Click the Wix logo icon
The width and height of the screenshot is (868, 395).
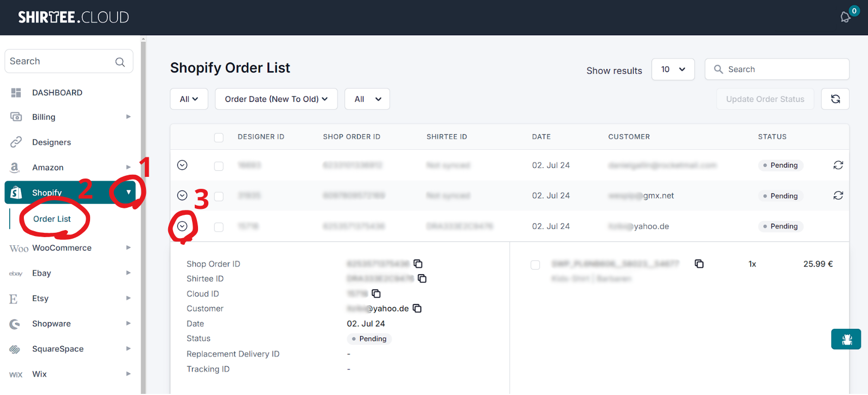tap(16, 374)
